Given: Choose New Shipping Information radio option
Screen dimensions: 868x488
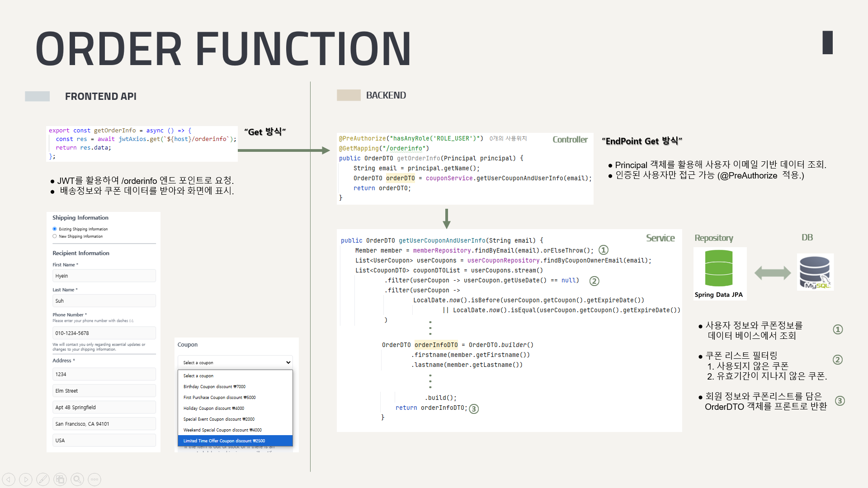Looking at the screenshot, I should click(x=55, y=236).
